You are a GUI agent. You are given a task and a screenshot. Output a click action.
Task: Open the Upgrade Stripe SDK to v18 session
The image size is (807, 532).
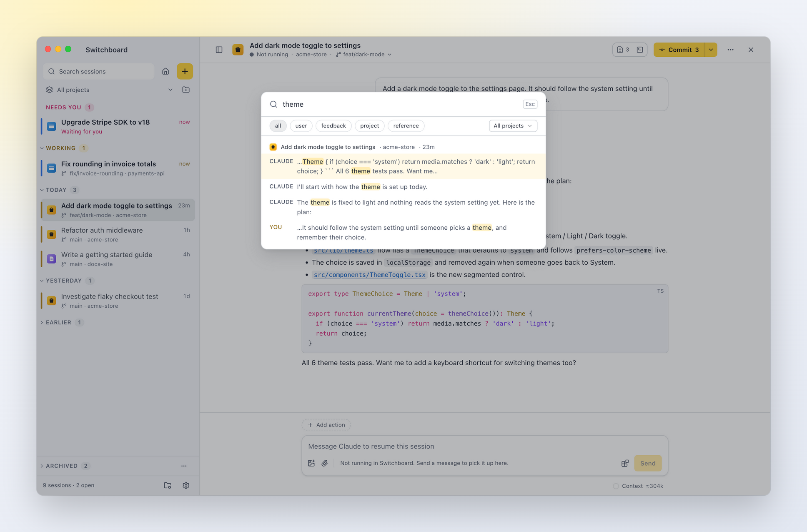pos(118,126)
